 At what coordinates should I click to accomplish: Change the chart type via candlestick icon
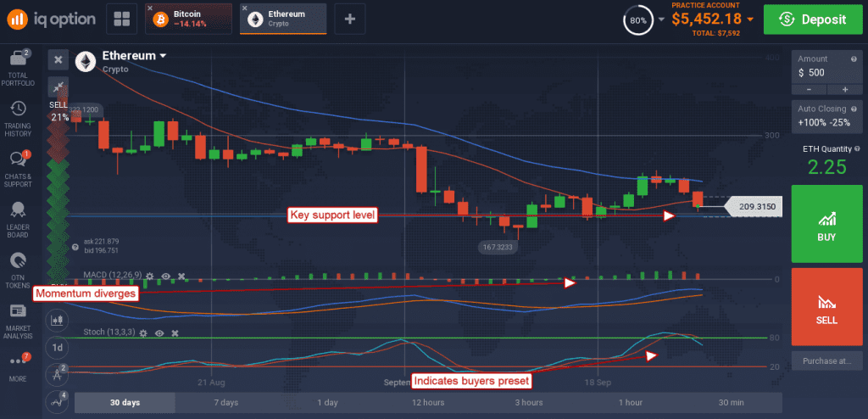pos(57,319)
